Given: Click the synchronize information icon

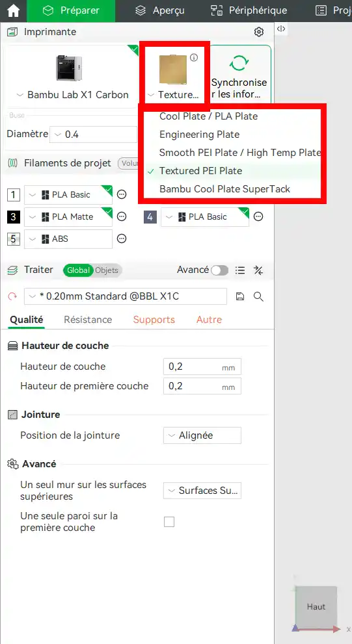Looking at the screenshot, I should coord(239,63).
